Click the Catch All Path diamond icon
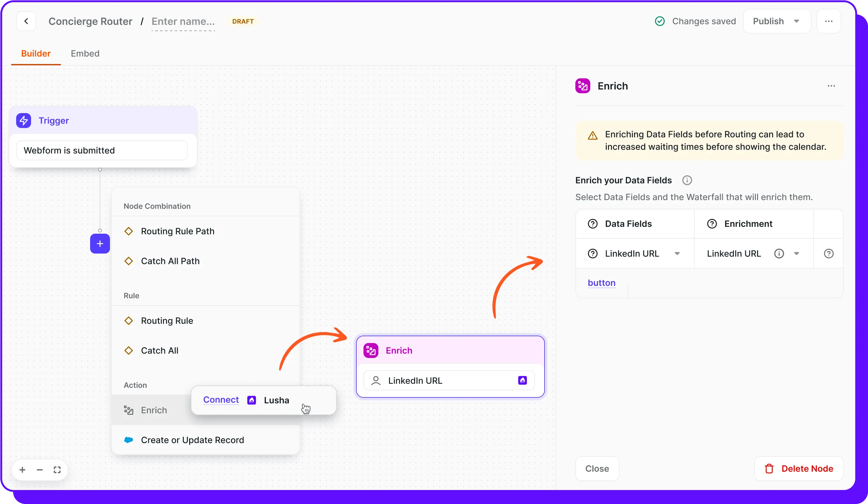 [x=129, y=261]
